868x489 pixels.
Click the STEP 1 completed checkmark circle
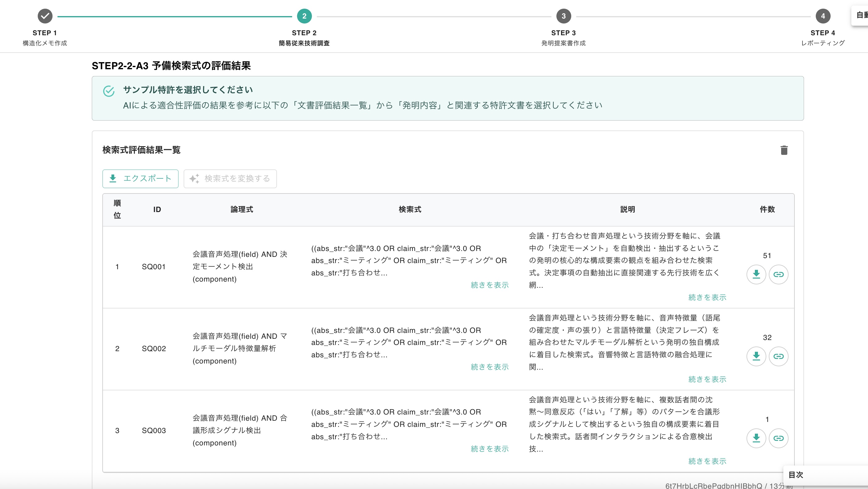point(45,16)
